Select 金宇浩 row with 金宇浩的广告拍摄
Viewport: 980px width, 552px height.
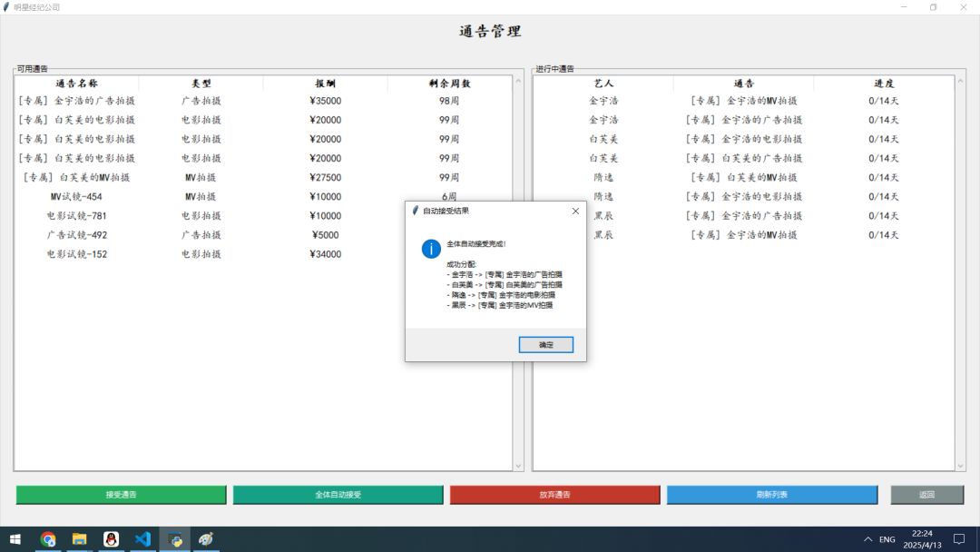click(x=744, y=120)
